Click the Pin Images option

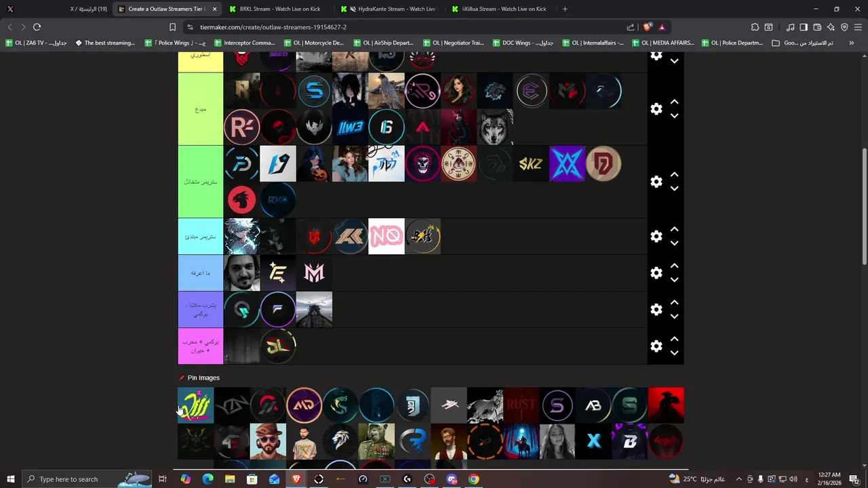[199, 378]
